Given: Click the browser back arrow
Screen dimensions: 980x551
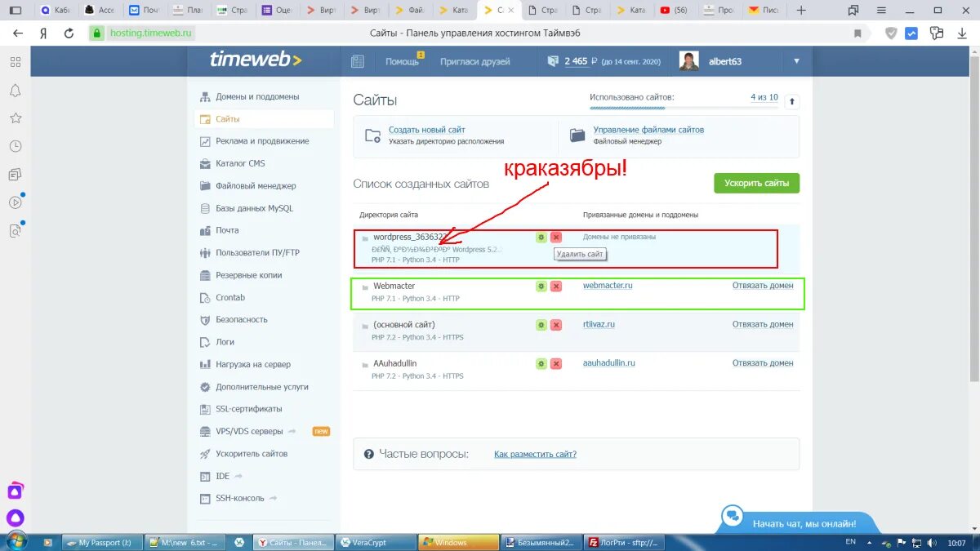Looking at the screenshot, I should click(x=18, y=33).
